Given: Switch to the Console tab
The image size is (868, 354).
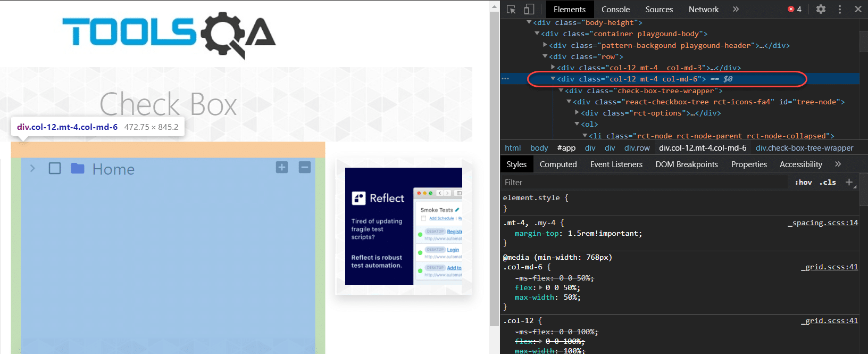Looking at the screenshot, I should click(x=615, y=9).
